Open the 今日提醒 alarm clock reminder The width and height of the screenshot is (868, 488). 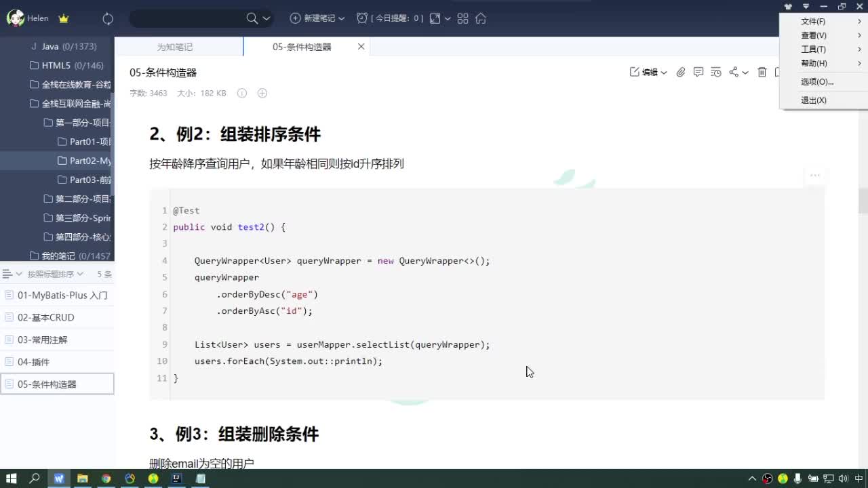click(x=389, y=18)
